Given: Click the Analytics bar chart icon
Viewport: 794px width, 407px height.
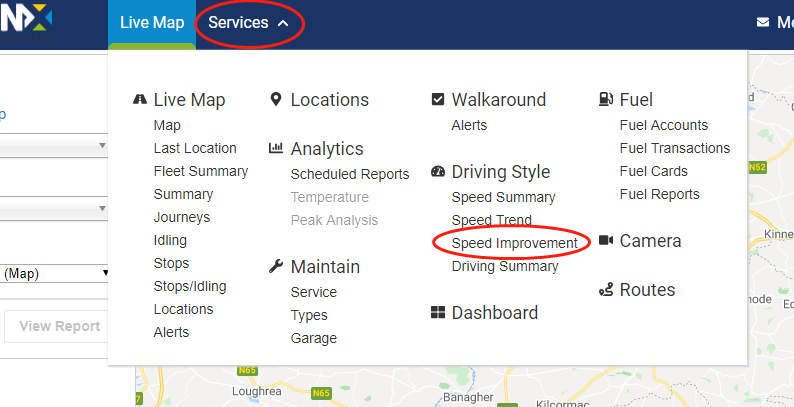Looking at the screenshot, I should (276, 148).
